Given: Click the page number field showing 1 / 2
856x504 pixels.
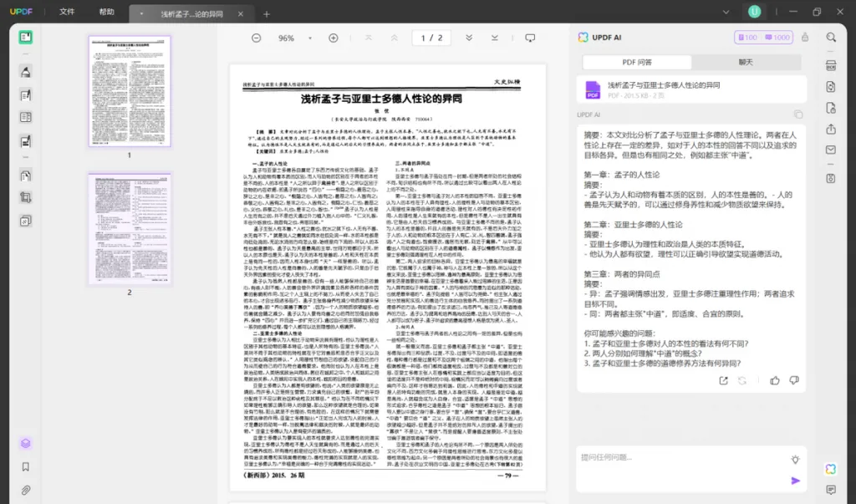Looking at the screenshot, I should 431,38.
